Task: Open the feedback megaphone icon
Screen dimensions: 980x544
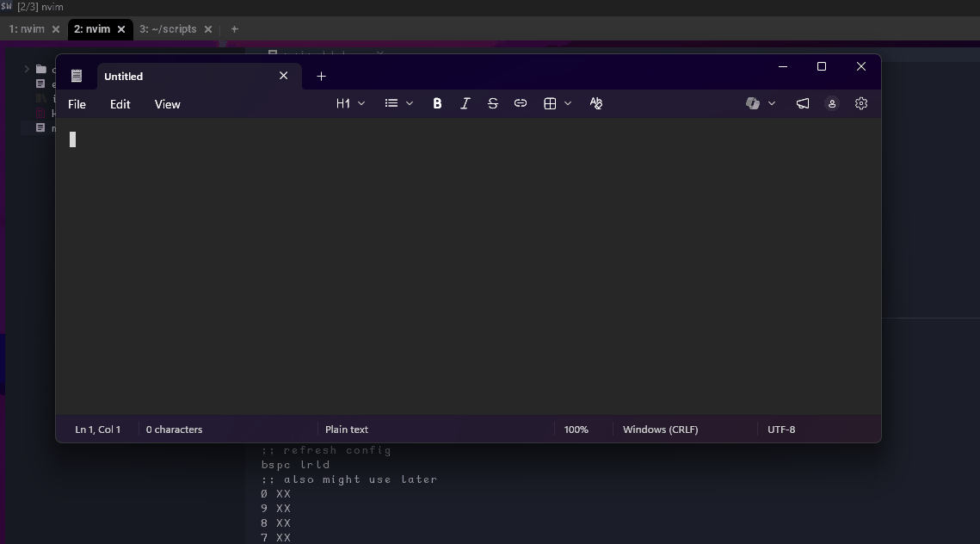Action: click(x=802, y=103)
